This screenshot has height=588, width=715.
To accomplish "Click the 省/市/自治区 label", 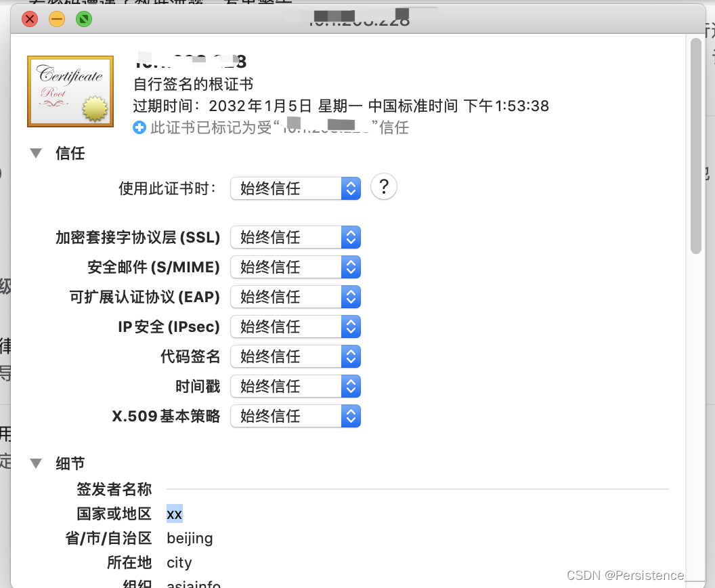I will pyautogui.click(x=108, y=539).
